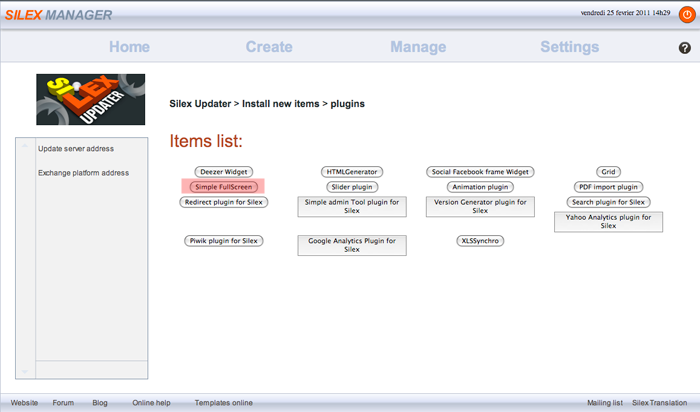Open the Templates online link

pos(224,403)
